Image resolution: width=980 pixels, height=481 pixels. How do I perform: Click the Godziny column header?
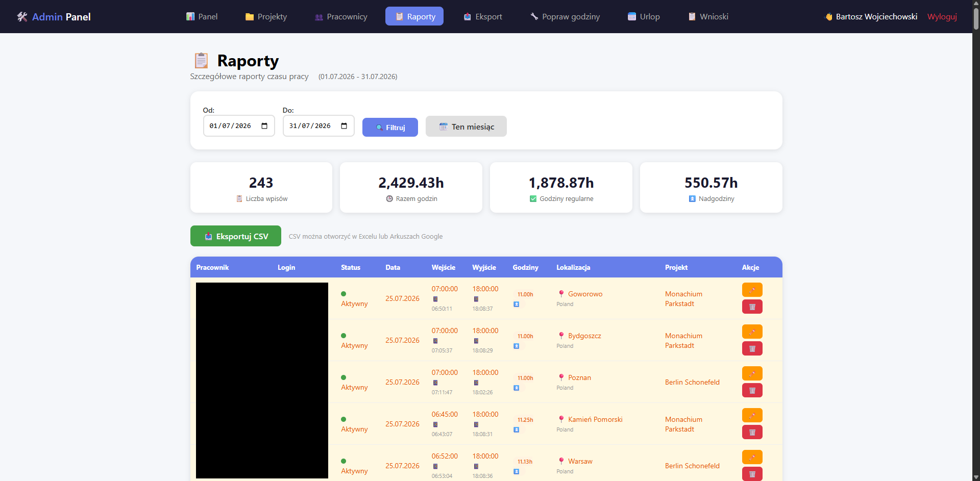525,267
